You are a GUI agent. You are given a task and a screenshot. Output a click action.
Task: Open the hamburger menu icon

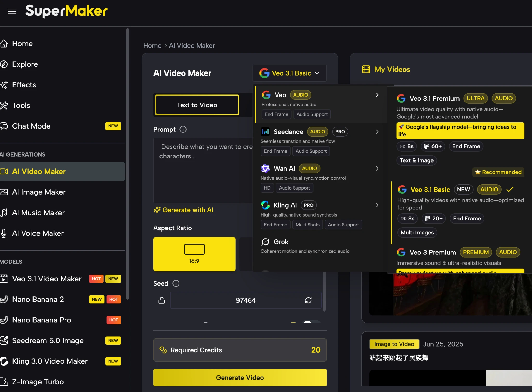[x=12, y=11]
